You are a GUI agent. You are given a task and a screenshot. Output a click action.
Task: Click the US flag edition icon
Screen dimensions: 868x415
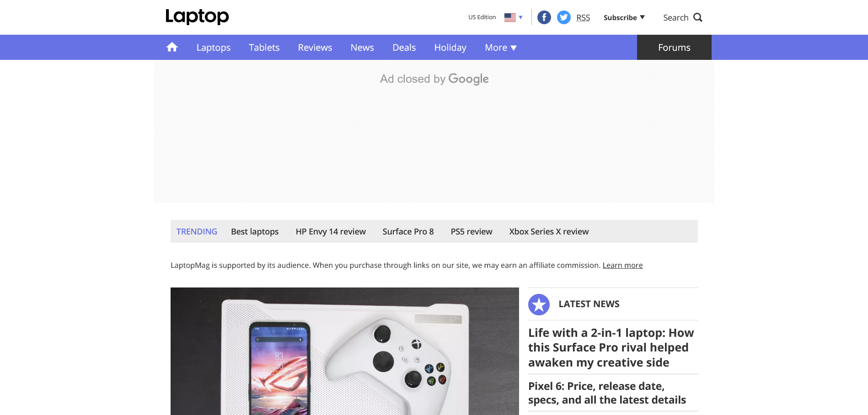tap(509, 17)
